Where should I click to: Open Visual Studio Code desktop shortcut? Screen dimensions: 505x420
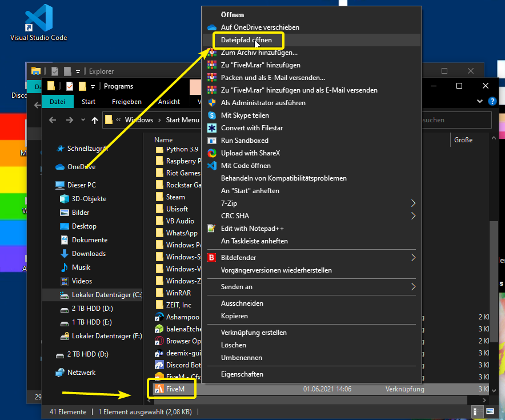click(x=38, y=22)
